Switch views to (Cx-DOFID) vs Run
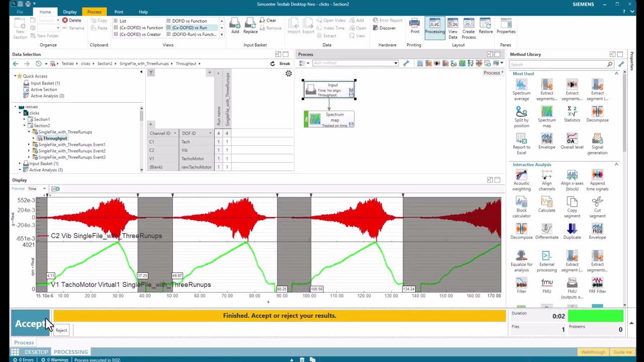The width and height of the screenshot is (644, 362). [x=190, y=28]
